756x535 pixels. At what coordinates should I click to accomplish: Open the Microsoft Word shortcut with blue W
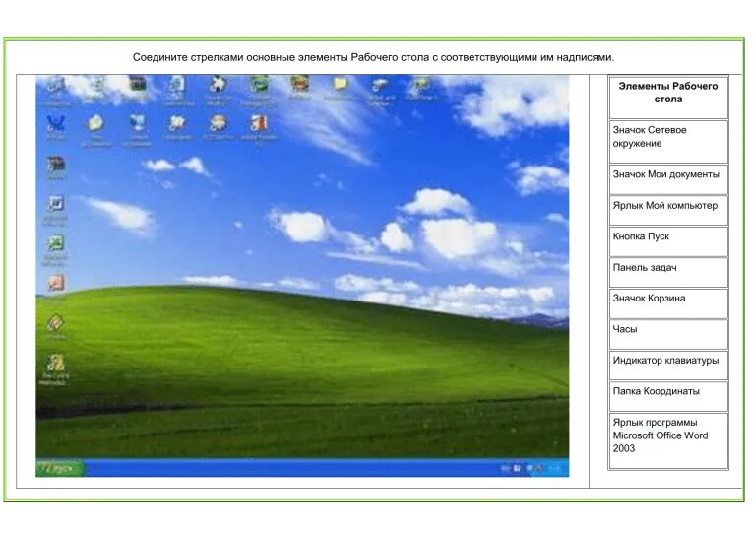point(56,204)
